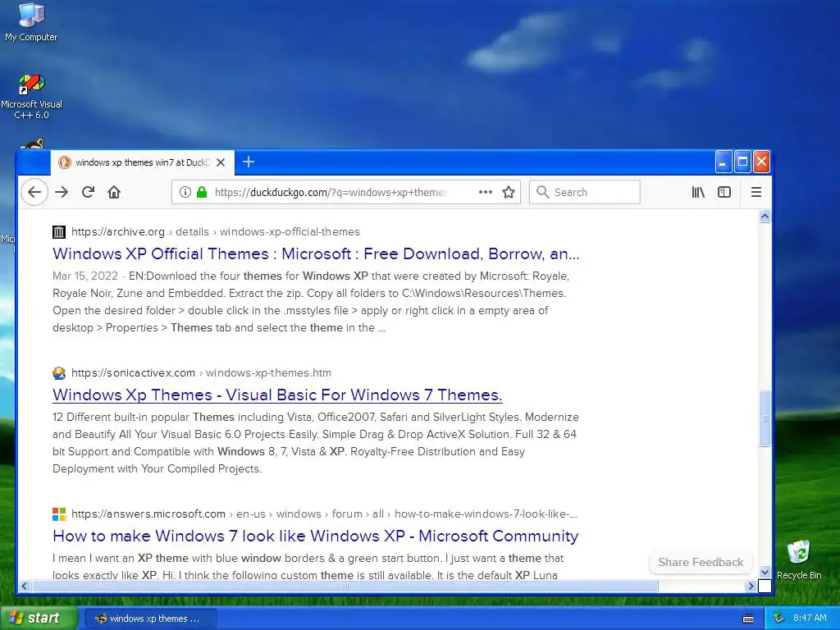Screen dimensions: 840x630
Task: Go forward with the forward arrow
Action: [62, 192]
